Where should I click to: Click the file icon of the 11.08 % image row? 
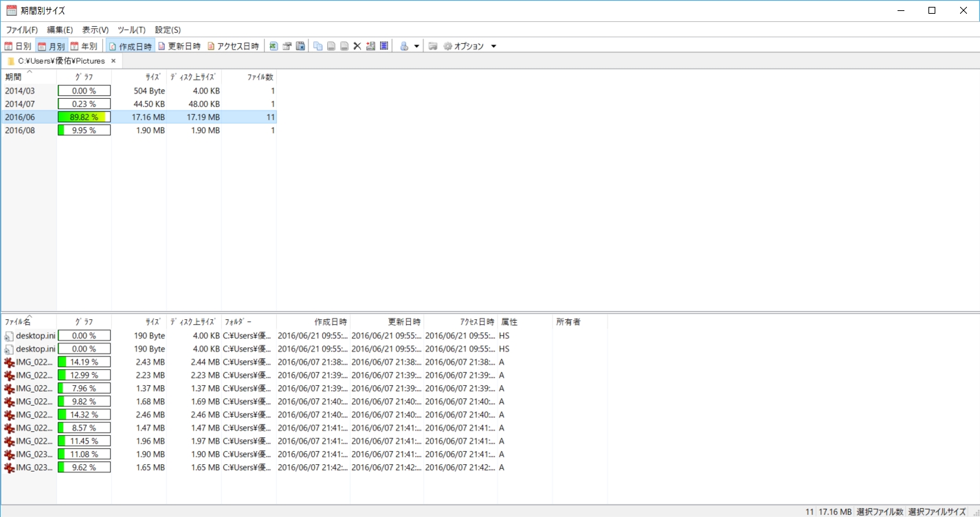(9, 454)
